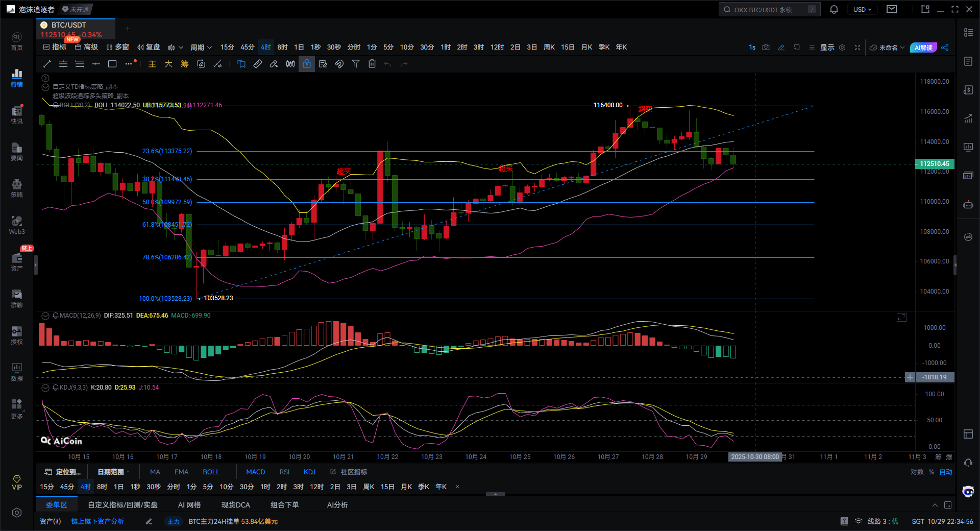Image resolution: width=980 pixels, height=531 pixels.
Task: Click the ruler measurement tool
Action: (x=258, y=64)
